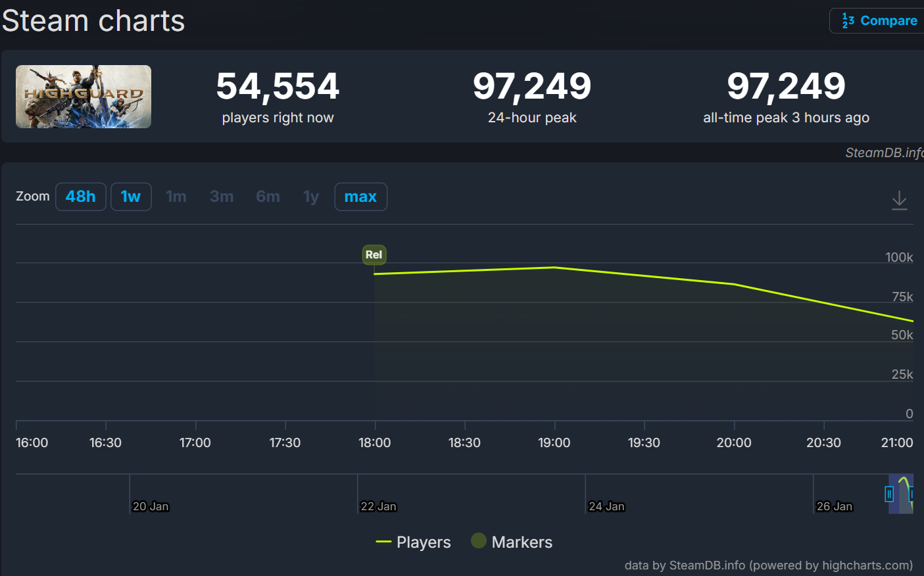Image resolution: width=924 pixels, height=576 pixels.
Task: Click the Compare button
Action: 879,21
